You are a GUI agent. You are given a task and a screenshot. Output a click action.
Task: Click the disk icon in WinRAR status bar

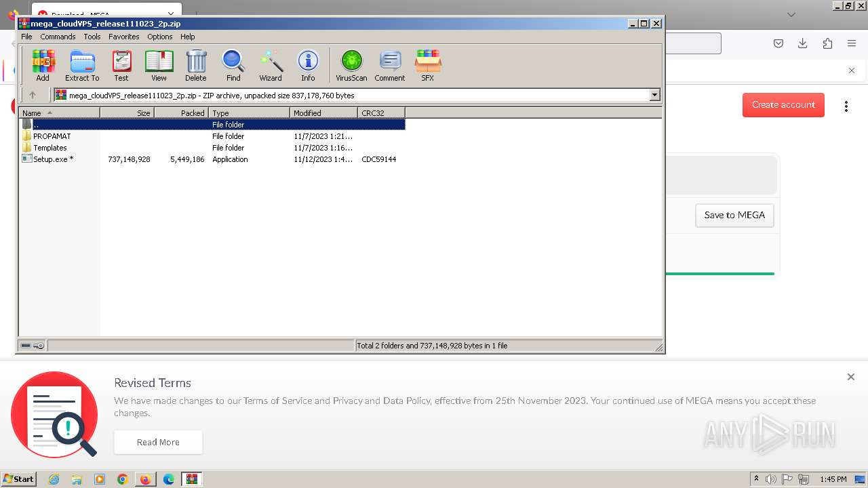[x=26, y=346]
